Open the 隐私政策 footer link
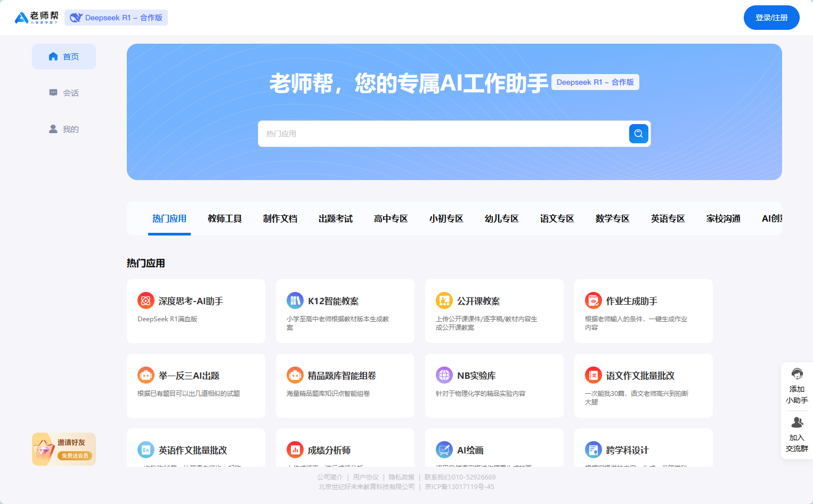The width and height of the screenshot is (813, 504). point(402,477)
